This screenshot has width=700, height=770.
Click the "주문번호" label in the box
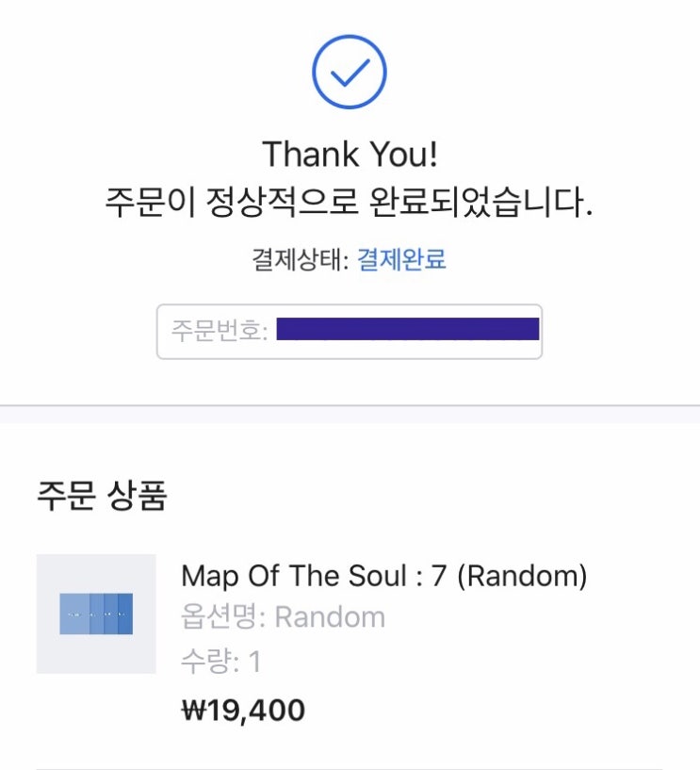coord(220,331)
